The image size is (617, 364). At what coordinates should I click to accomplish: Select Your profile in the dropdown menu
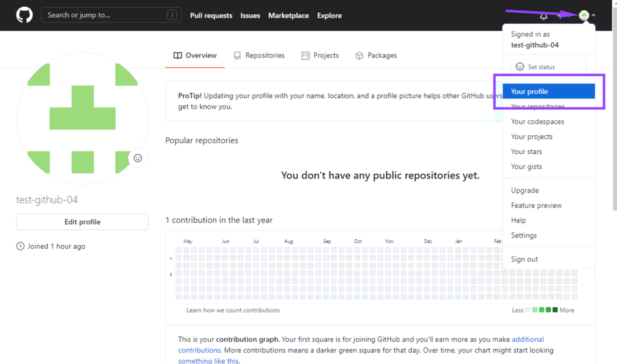[549, 92]
